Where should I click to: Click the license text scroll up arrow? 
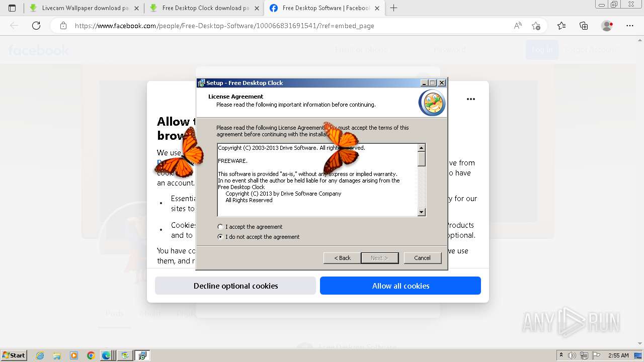point(422,148)
